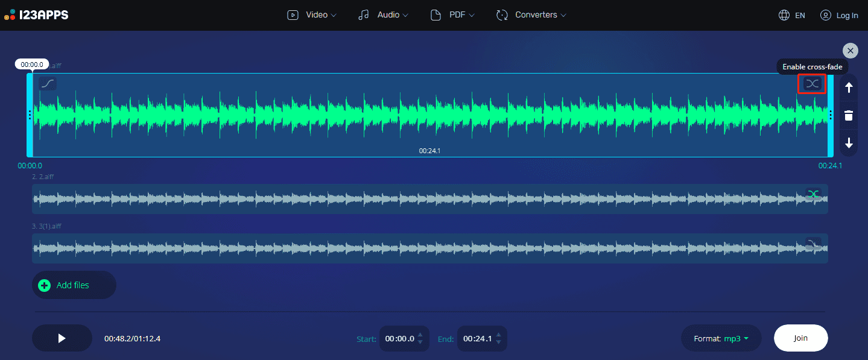Enable cross-fade on track 2.aiff

tap(814, 194)
